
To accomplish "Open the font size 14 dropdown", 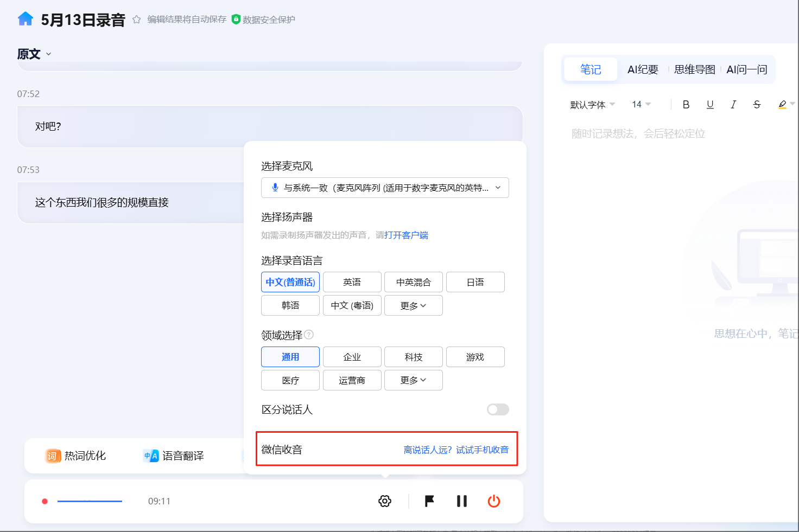I will 641,104.
